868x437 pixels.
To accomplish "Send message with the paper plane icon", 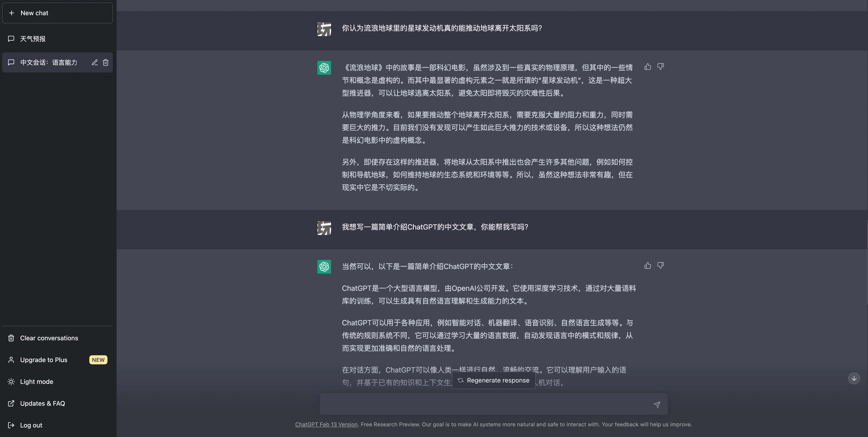I will (x=657, y=404).
